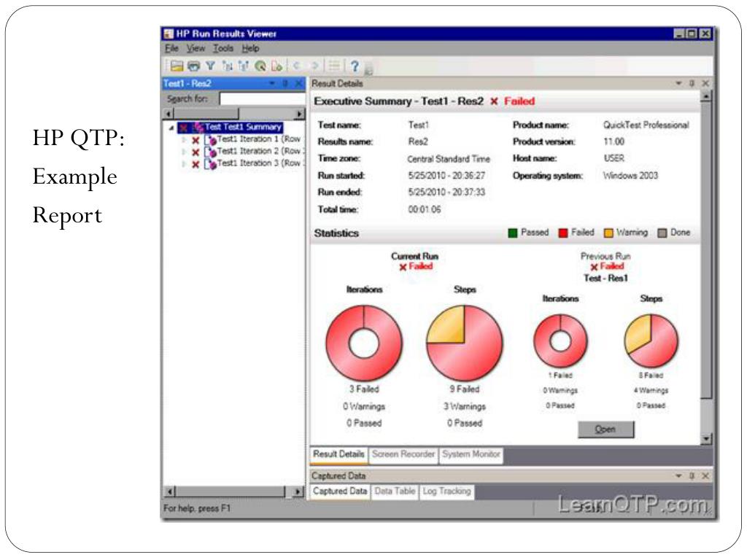This screenshot has width=747, height=560.
Task: Click the Print toolbar icon
Action: 193,66
